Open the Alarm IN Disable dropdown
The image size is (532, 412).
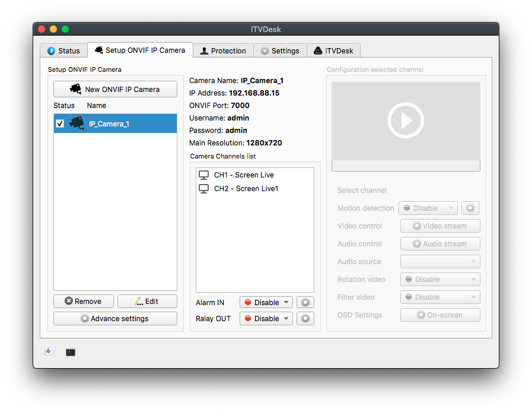(266, 302)
